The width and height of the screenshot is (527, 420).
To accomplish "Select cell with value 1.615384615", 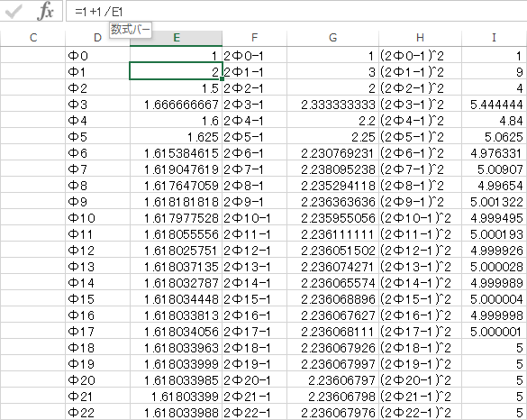I will tap(176, 152).
